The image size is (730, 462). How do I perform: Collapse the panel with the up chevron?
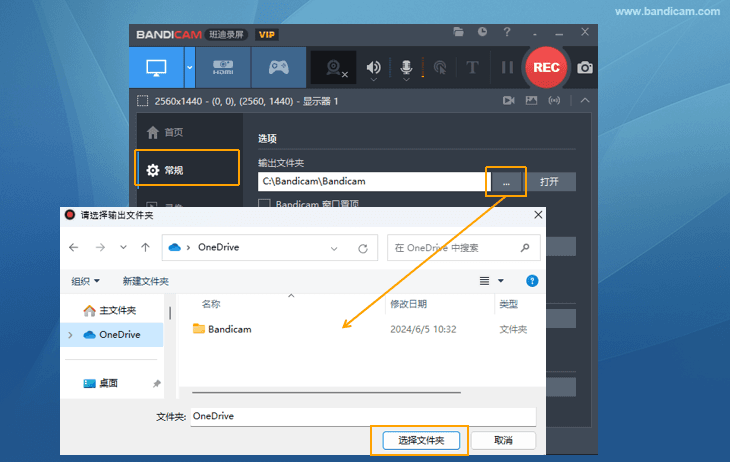[x=585, y=101]
